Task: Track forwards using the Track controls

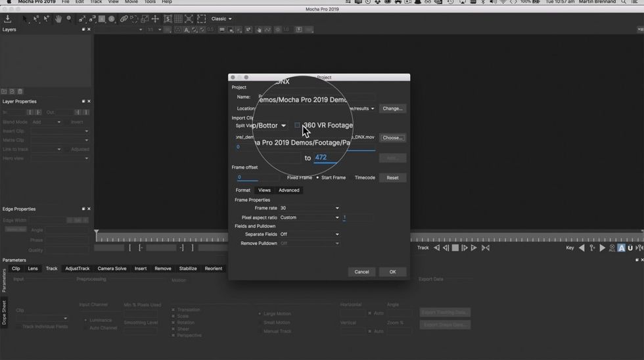Action: click(474, 248)
